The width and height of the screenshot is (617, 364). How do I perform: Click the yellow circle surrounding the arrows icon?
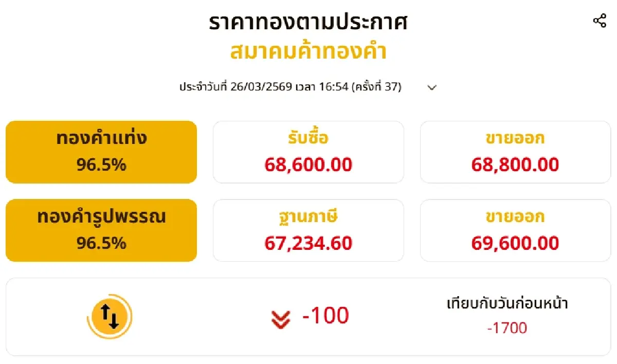(108, 316)
